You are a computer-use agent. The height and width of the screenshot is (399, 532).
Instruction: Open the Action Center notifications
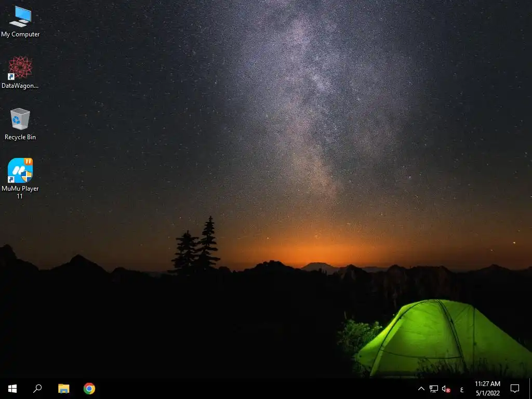[515, 389]
